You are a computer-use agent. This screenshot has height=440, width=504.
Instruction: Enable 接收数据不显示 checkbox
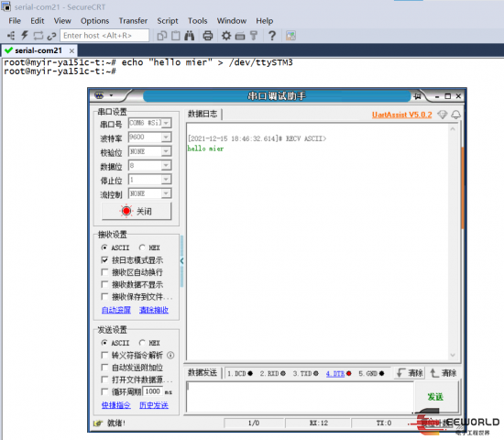click(104, 284)
